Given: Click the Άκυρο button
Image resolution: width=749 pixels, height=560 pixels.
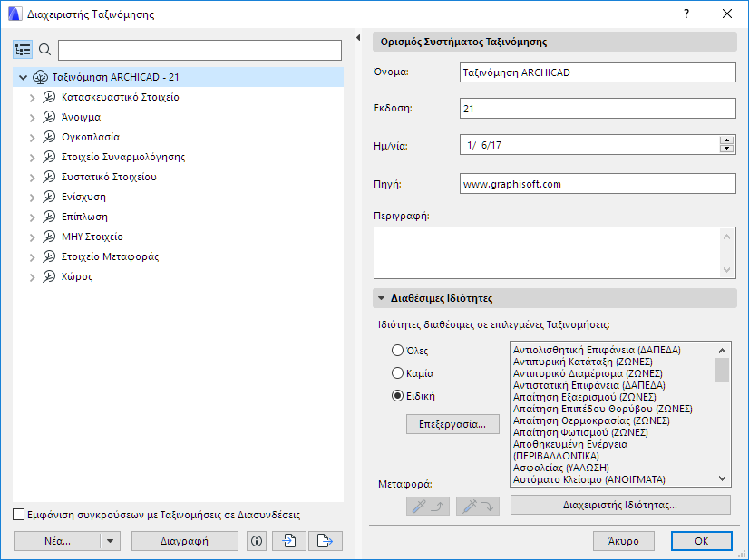Looking at the screenshot, I should point(623,541).
